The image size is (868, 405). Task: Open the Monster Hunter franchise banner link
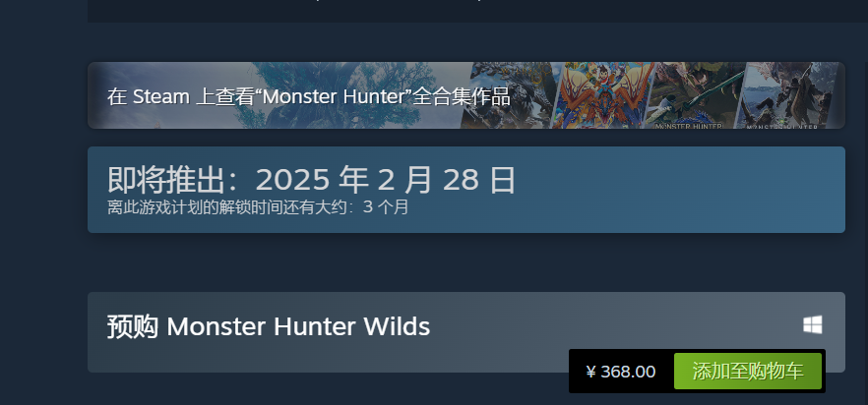pos(466,95)
